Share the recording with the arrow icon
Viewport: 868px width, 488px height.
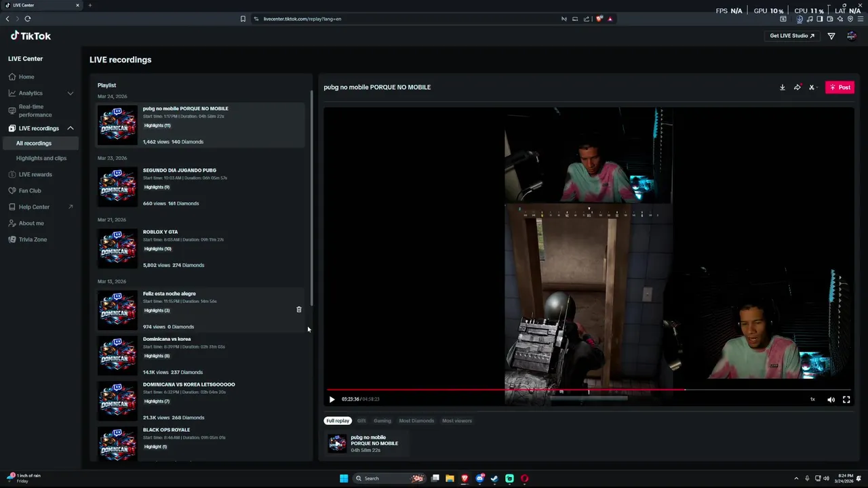tap(797, 87)
